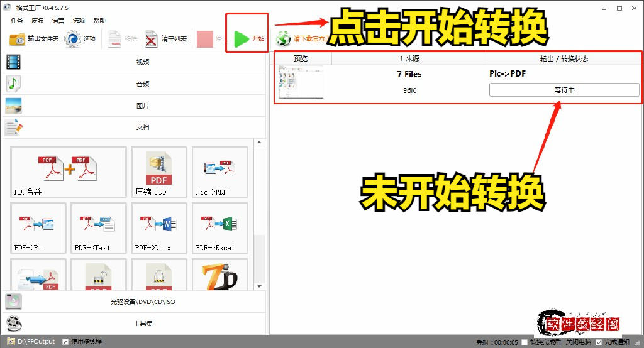
Task: Click the '96K' size text
Action: (x=409, y=90)
